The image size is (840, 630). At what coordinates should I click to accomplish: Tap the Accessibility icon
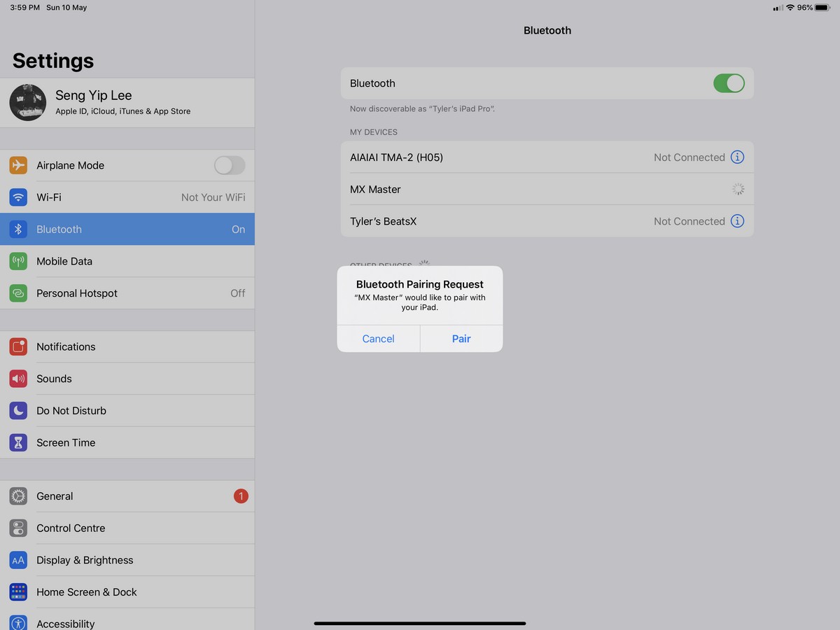(x=18, y=622)
